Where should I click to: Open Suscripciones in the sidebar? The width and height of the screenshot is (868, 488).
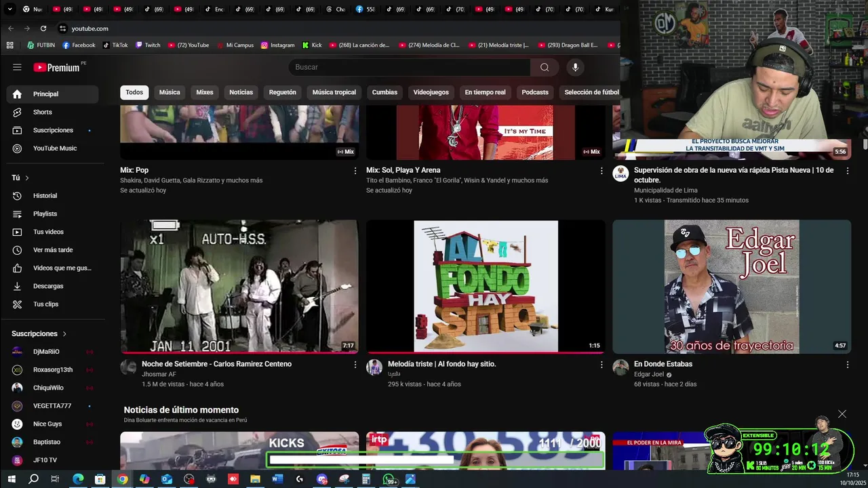(x=52, y=130)
